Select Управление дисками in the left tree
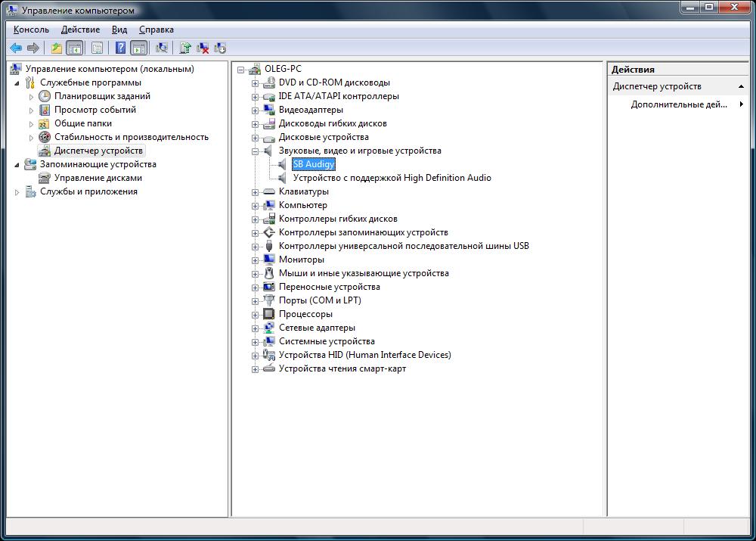This screenshot has width=756, height=541. (x=98, y=178)
